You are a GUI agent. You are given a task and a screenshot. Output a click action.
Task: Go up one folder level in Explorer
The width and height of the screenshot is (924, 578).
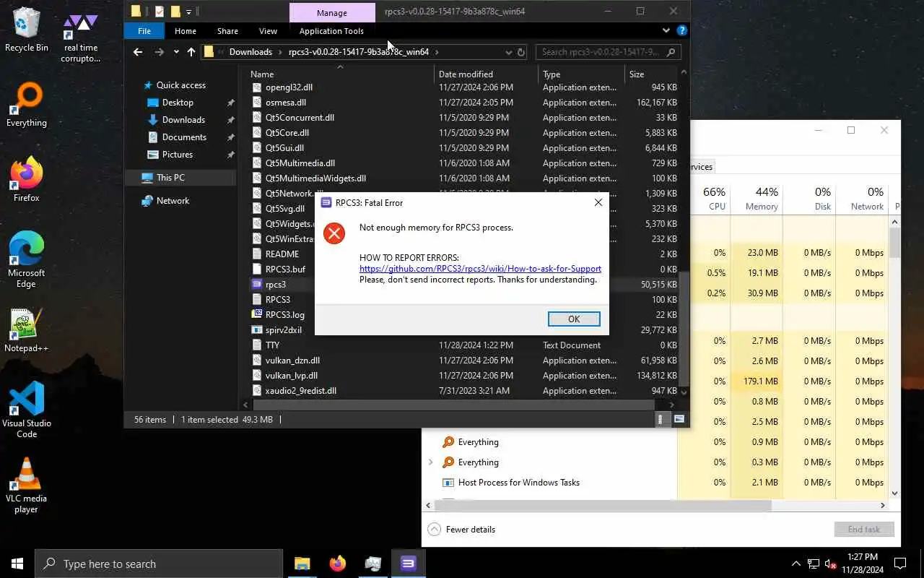coord(191,52)
